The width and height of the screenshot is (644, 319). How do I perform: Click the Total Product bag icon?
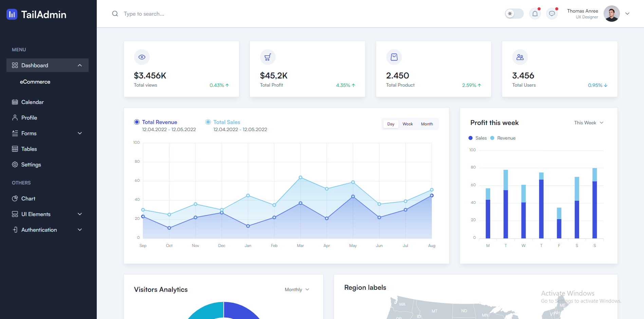click(394, 57)
